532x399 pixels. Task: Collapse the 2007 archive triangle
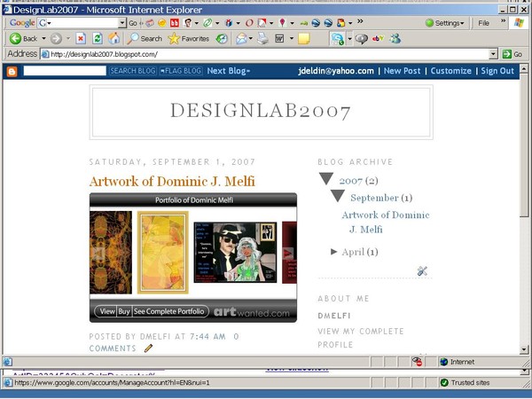coord(326,179)
